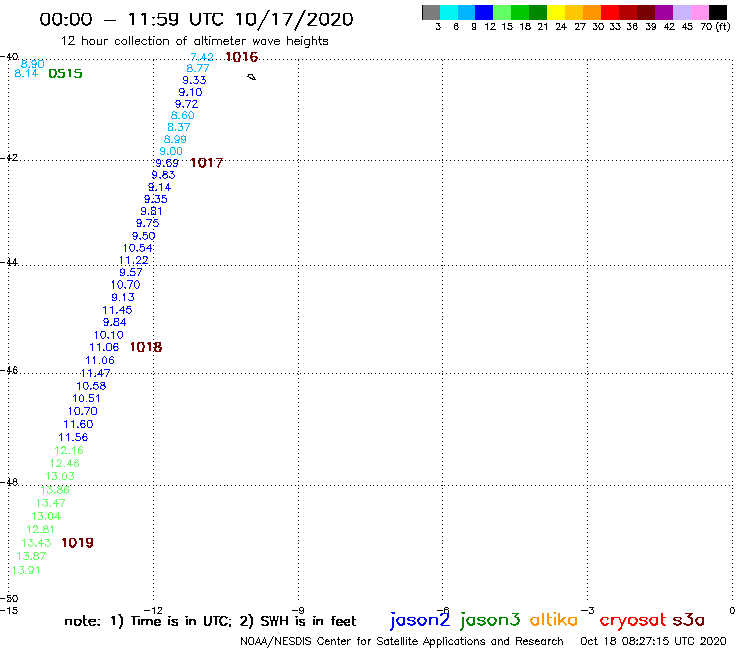Click the 1017 time marker
Screen dimensions: 740x650
[x=206, y=163]
